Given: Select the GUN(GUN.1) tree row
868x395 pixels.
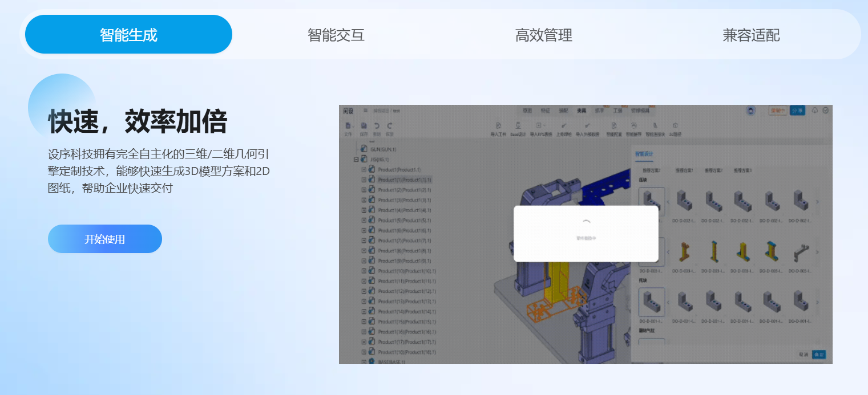Looking at the screenshot, I should 383,149.
